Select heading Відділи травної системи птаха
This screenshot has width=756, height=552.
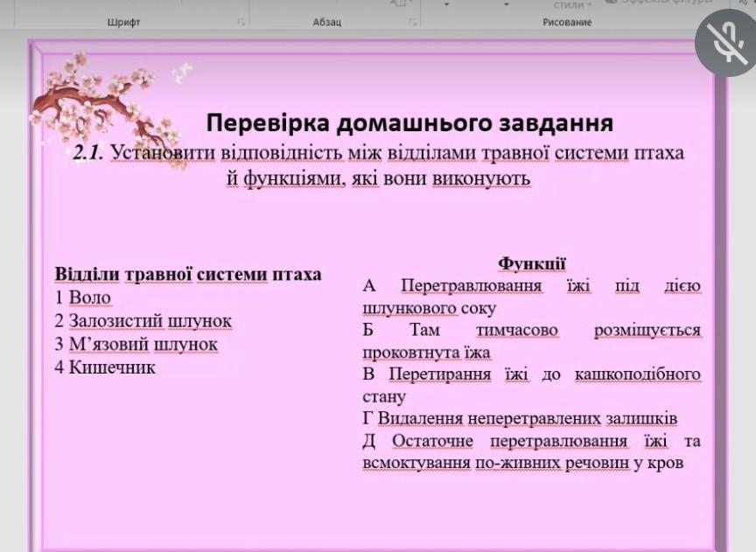187,274
